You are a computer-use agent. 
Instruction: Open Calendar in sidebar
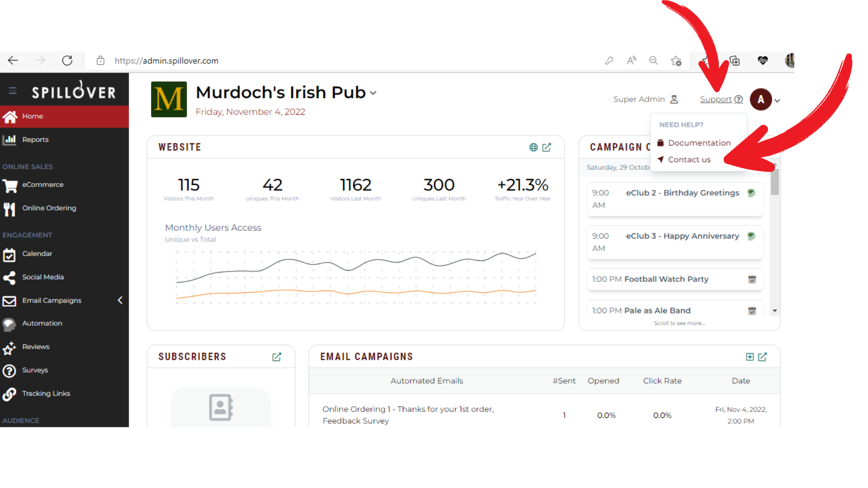[64, 254]
